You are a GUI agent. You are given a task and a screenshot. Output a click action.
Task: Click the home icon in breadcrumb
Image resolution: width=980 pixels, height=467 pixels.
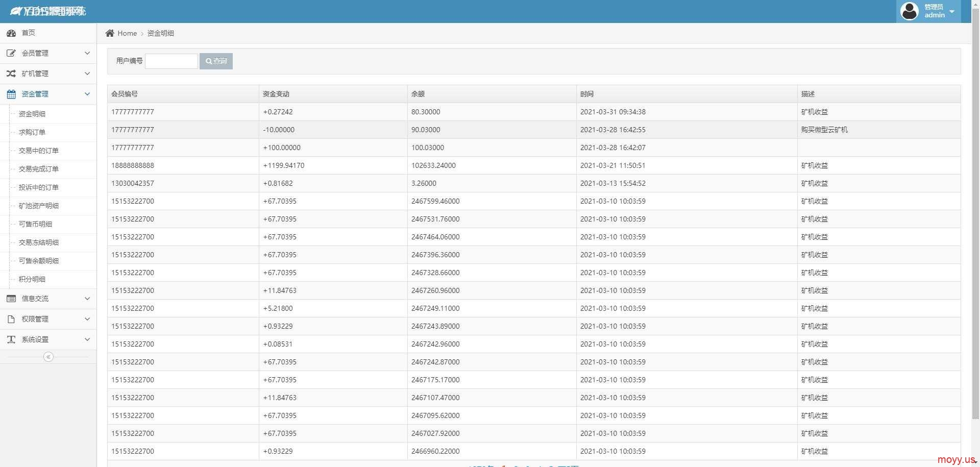110,33
